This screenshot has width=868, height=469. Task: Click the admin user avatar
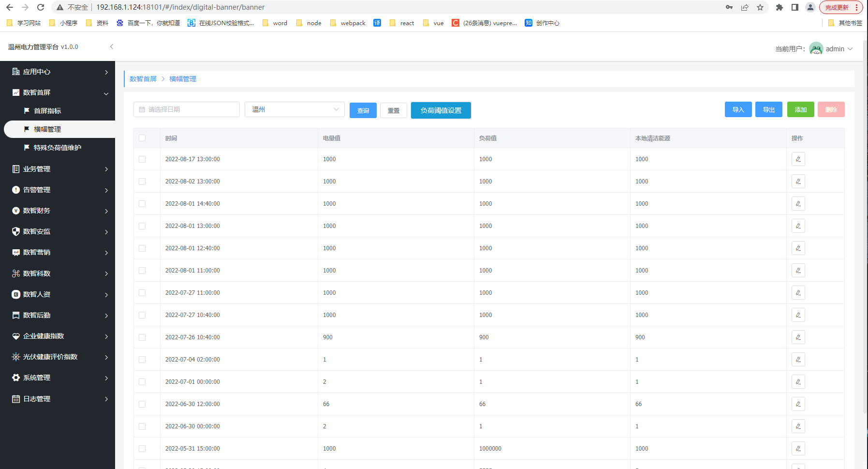point(816,49)
